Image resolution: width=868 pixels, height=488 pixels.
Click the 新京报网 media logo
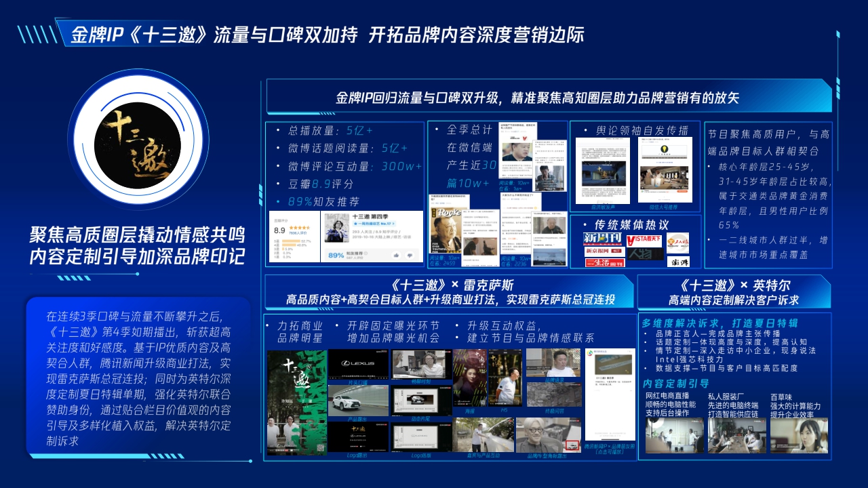coord(605,251)
